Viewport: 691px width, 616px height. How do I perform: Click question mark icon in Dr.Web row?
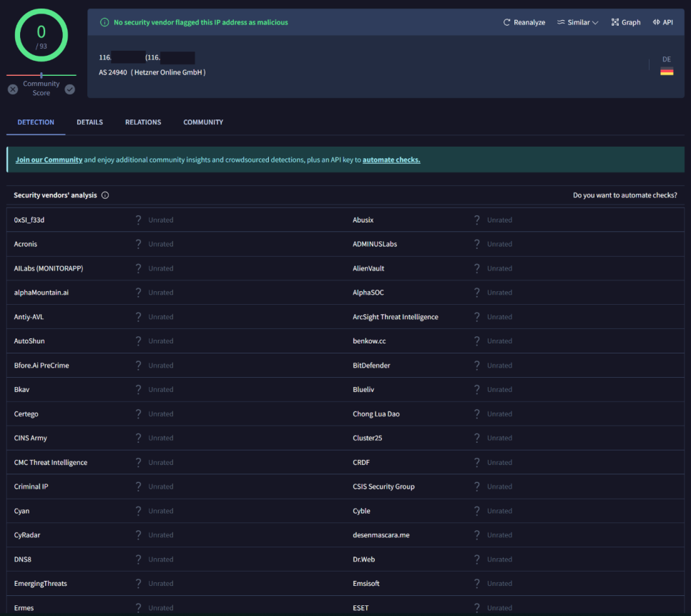click(x=477, y=559)
